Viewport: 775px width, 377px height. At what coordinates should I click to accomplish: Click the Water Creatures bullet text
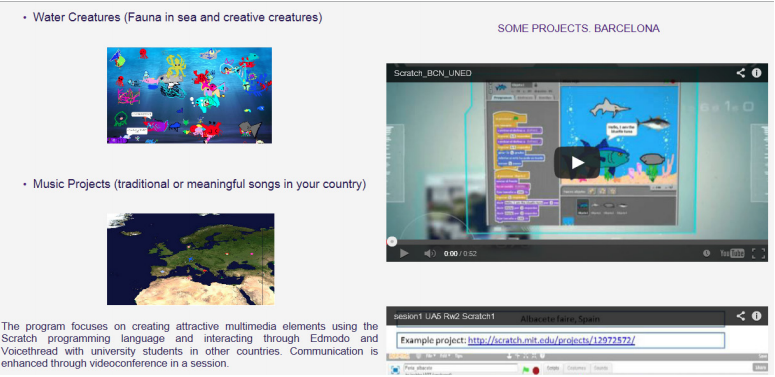[x=177, y=17]
